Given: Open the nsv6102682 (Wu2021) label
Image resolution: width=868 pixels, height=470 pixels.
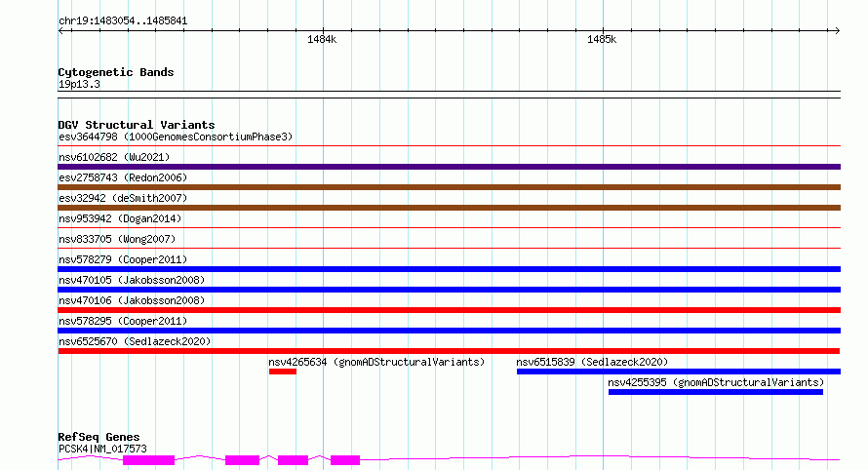Looking at the screenshot, I should click(x=114, y=157).
